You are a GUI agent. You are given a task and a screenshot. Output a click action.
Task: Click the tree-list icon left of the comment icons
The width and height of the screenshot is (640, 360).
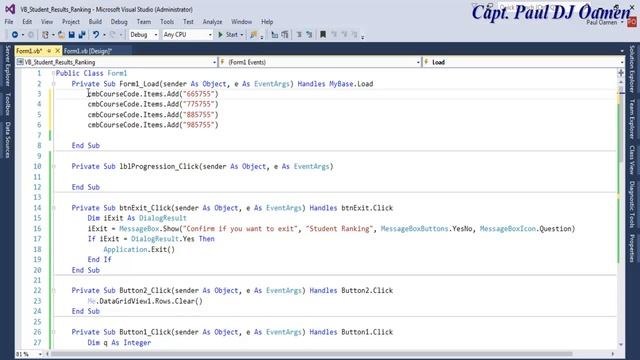pyautogui.click(x=285, y=35)
